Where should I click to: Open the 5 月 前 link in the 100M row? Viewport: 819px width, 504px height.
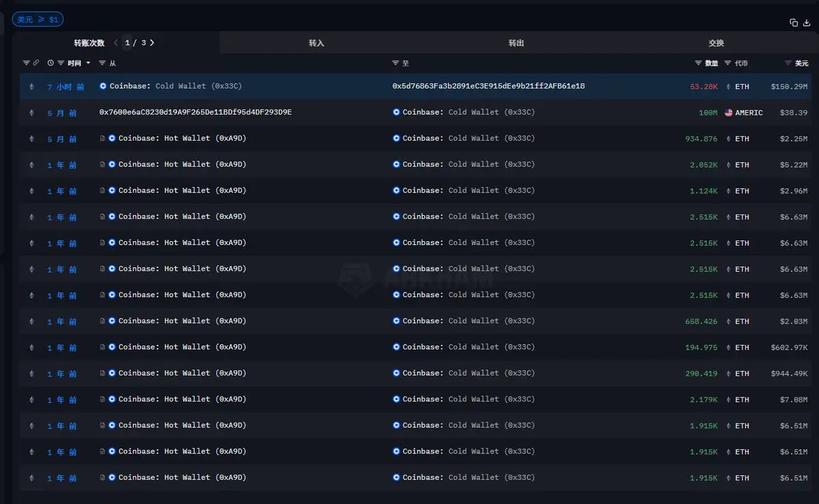coord(62,113)
